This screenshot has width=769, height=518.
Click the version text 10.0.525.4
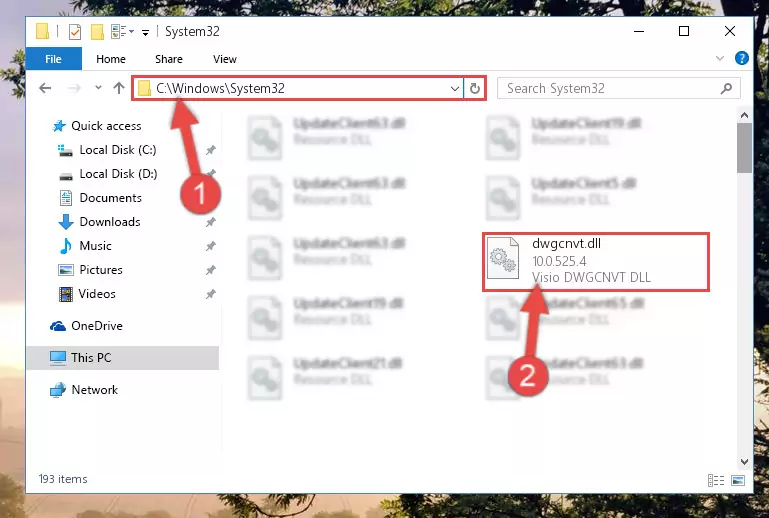559,261
